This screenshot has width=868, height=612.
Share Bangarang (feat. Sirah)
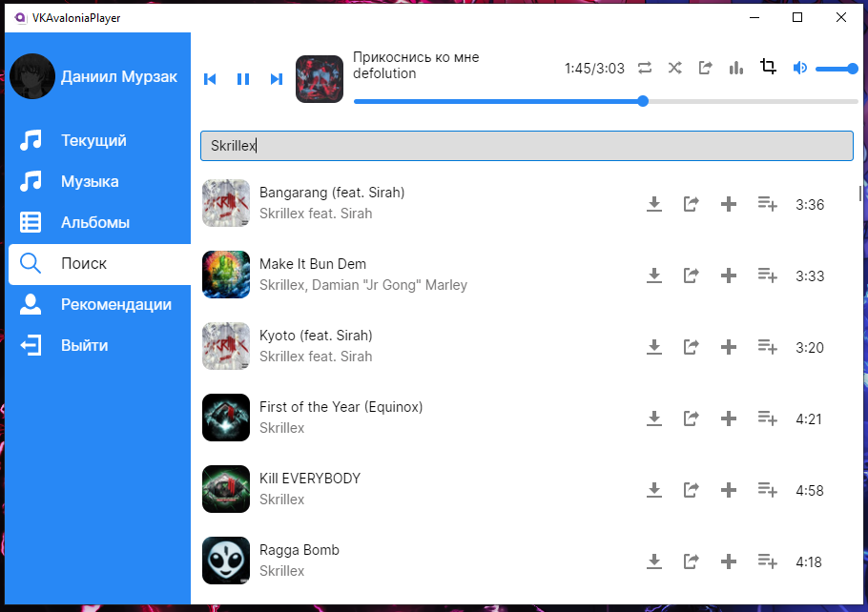point(691,204)
